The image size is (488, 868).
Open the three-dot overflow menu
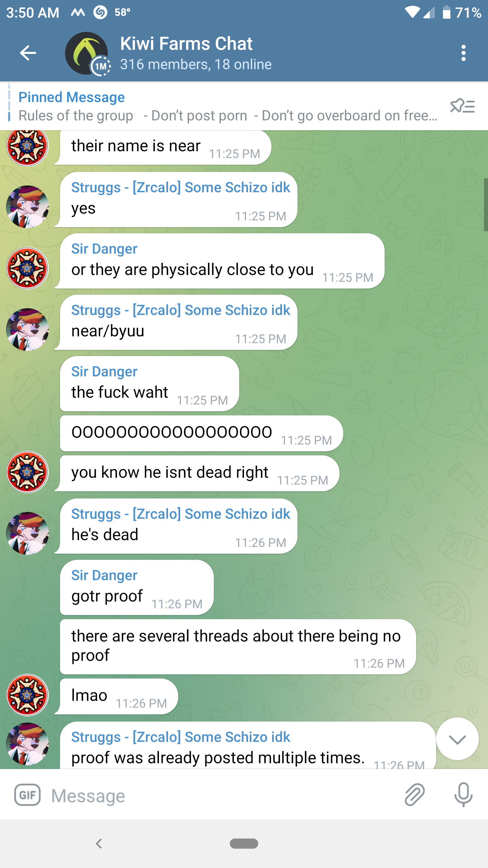click(463, 53)
